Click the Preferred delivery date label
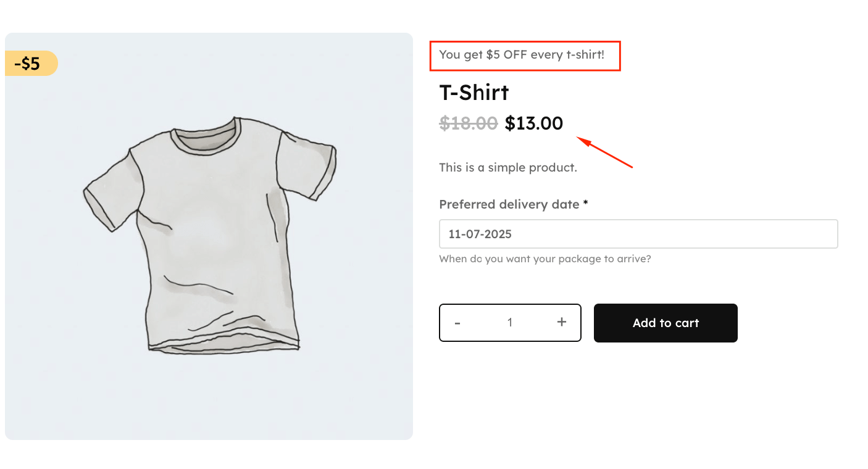Screen dimensions: 868x469 [506, 204]
